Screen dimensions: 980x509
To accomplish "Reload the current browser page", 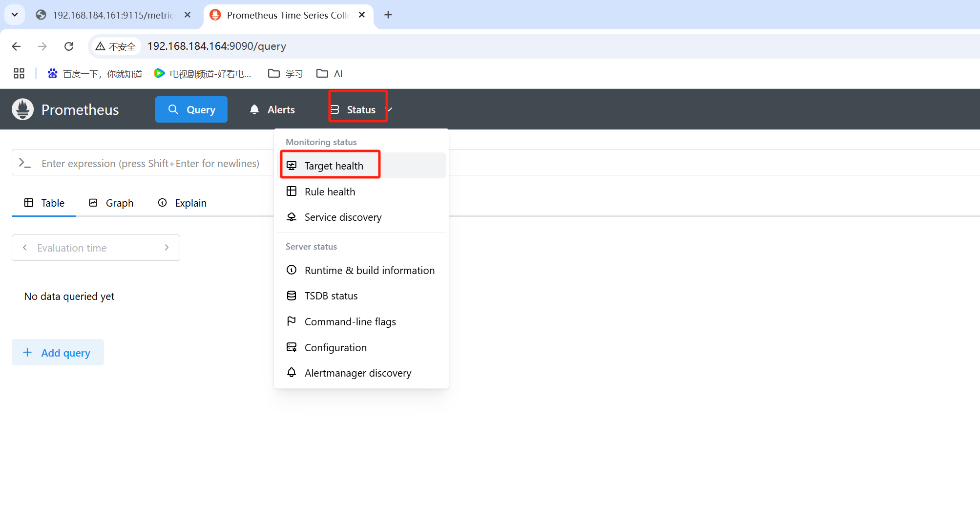I will 69,46.
